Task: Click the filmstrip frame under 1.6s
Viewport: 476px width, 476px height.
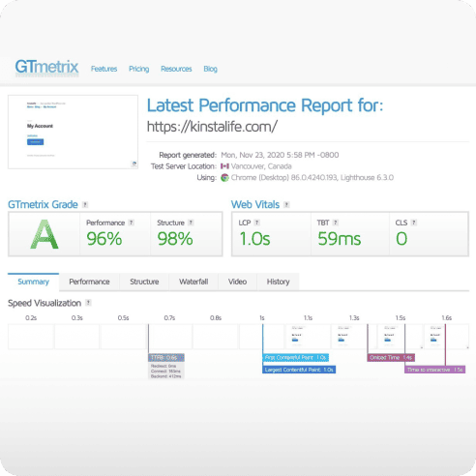Action: 447,337
